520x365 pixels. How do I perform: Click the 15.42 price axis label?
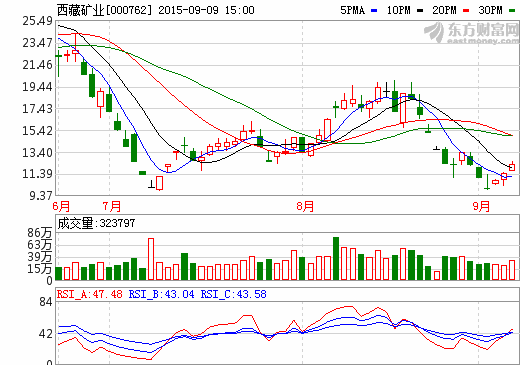37,131
